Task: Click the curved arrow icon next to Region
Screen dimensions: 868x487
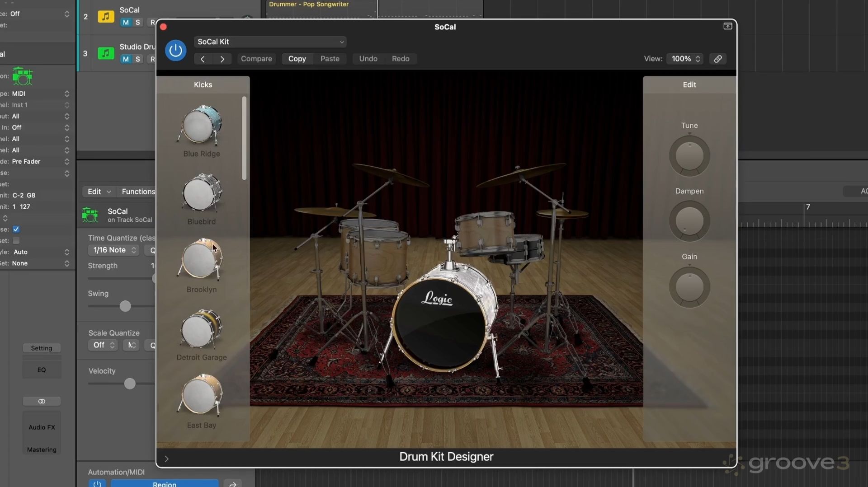Action: (x=233, y=484)
